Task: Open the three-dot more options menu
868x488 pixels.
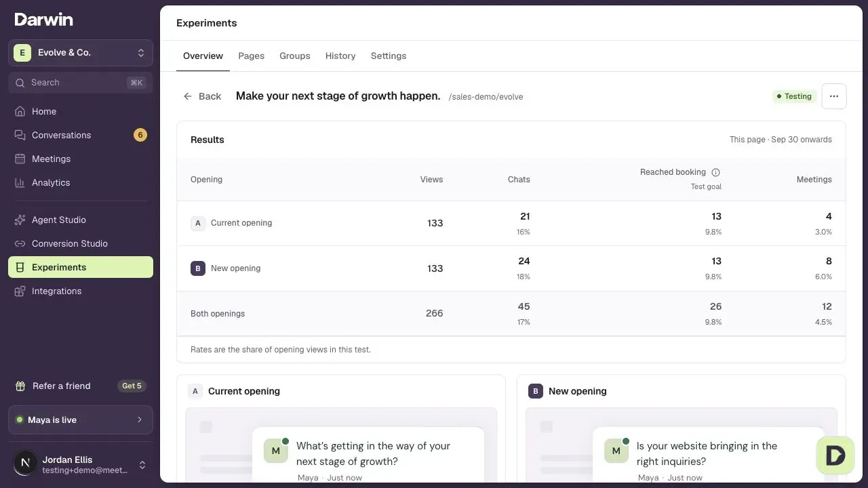Action: coord(834,96)
